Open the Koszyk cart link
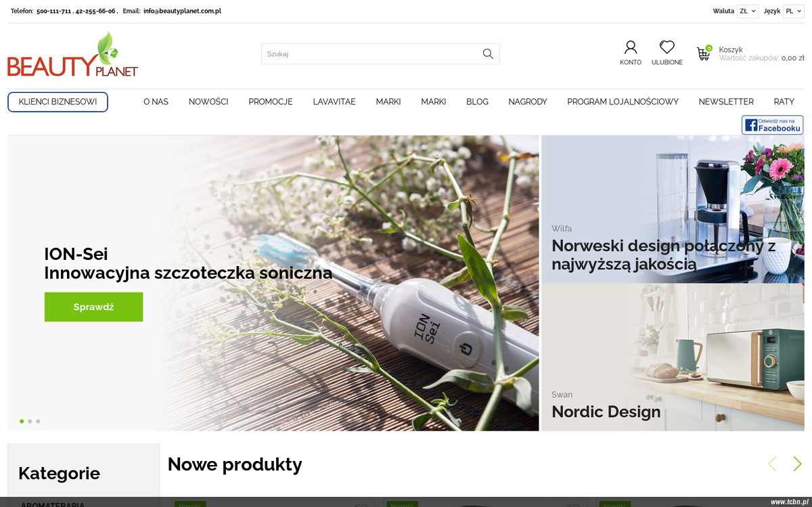 click(x=731, y=49)
